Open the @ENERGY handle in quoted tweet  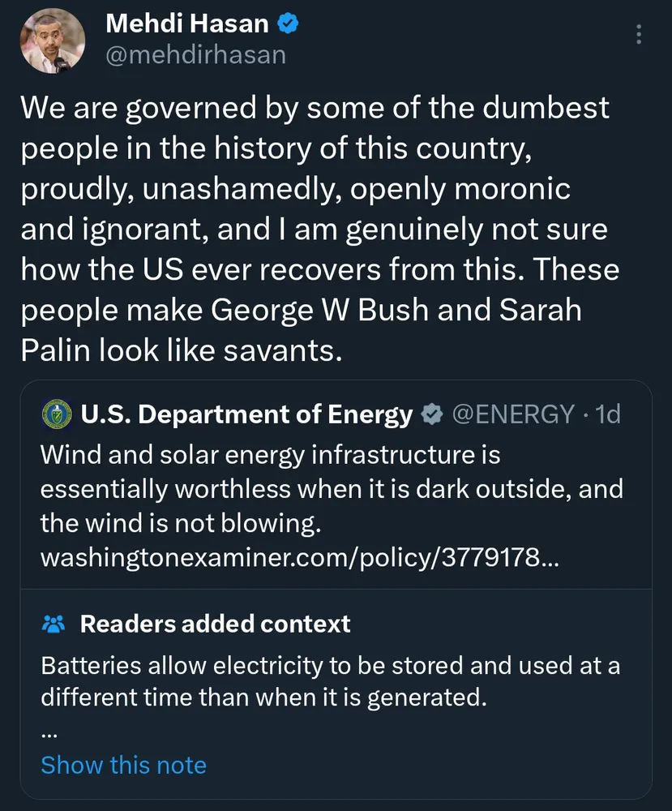pos(511,414)
